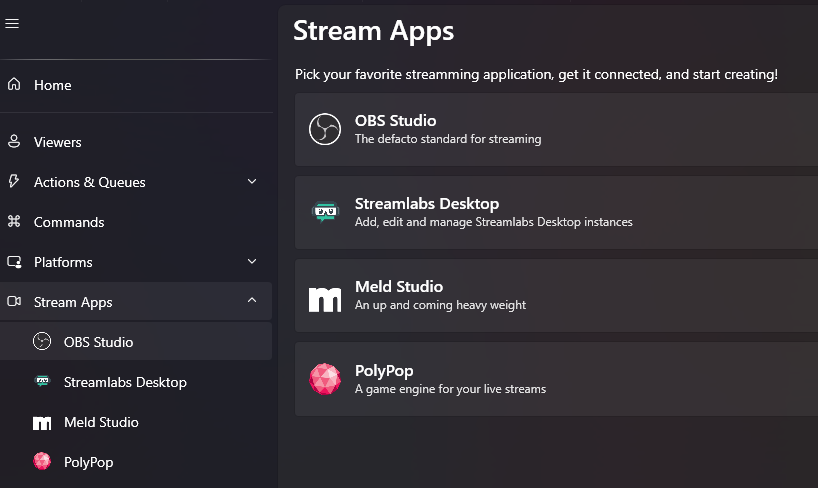Open the Meld Studio card title
This screenshot has height=488, width=818.
(399, 287)
